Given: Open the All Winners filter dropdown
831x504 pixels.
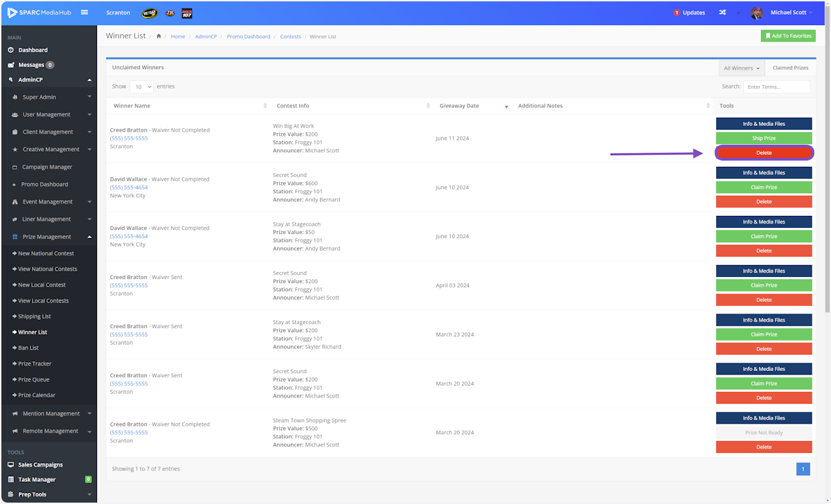Looking at the screenshot, I should [x=742, y=68].
